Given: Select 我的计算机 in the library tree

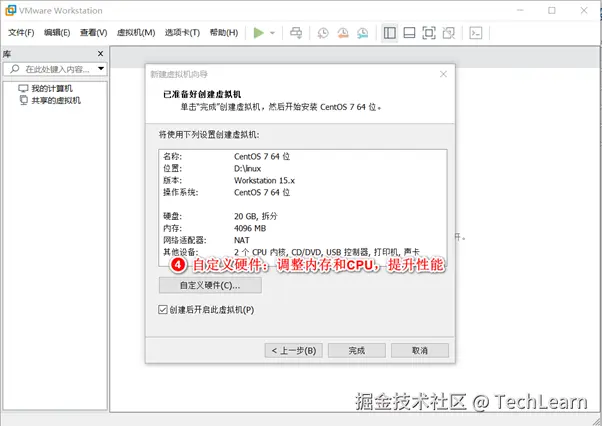Looking at the screenshot, I should click(x=52, y=89).
